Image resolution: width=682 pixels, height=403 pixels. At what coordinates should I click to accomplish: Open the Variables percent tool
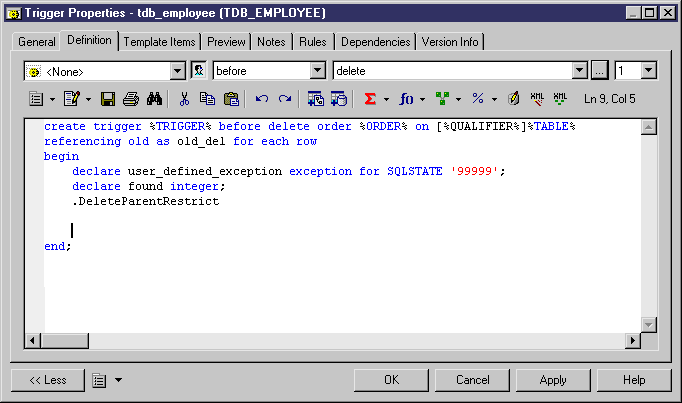478,99
